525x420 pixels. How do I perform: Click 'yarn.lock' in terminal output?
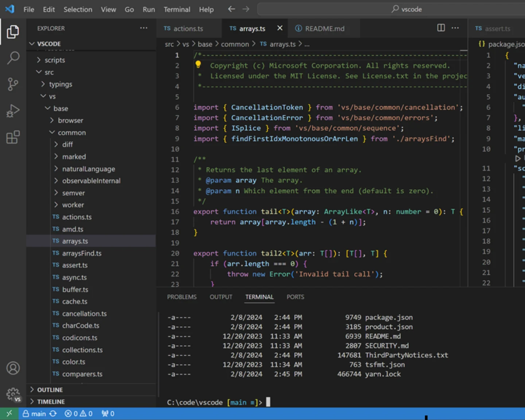pyautogui.click(x=383, y=374)
